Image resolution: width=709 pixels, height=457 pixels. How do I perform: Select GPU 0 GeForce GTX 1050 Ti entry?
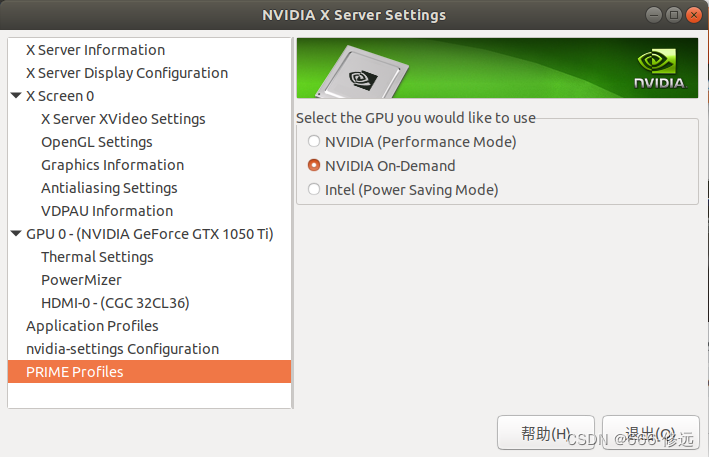(x=149, y=234)
